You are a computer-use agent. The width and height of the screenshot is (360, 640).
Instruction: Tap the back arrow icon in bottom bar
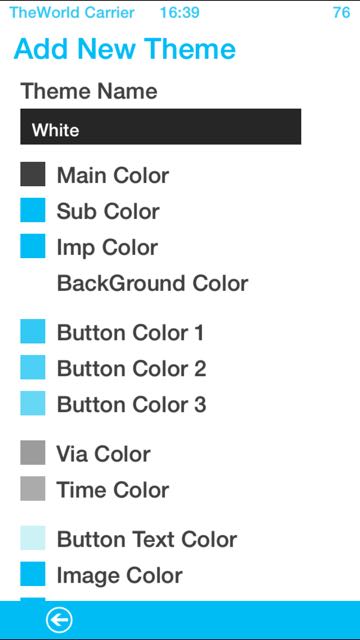[59, 620]
